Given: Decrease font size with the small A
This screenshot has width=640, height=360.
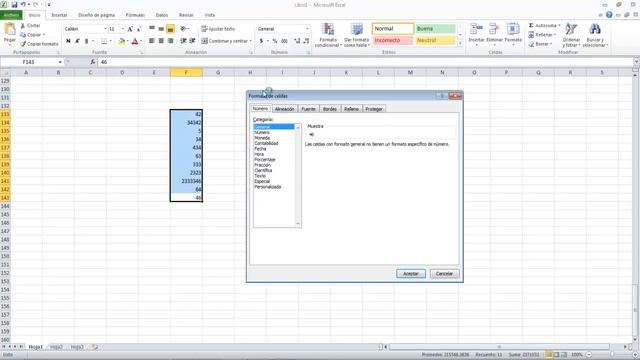Looking at the screenshot, I should [139, 29].
